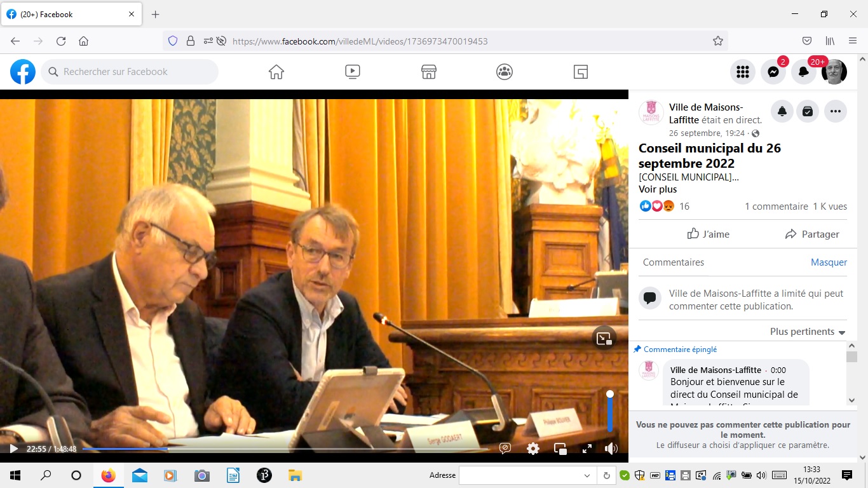Turn on notifications for this video
This screenshot has width=868, height=488.
tap(782, 111)
